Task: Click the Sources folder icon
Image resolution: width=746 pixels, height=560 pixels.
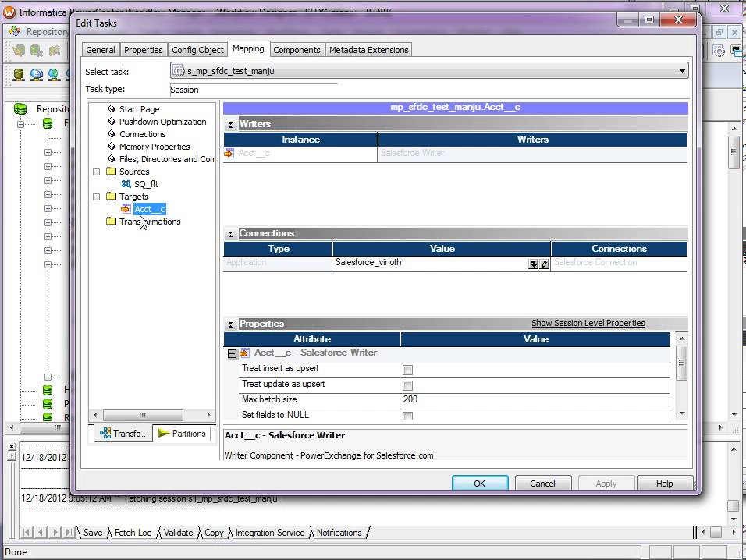Action: [112, 171]
